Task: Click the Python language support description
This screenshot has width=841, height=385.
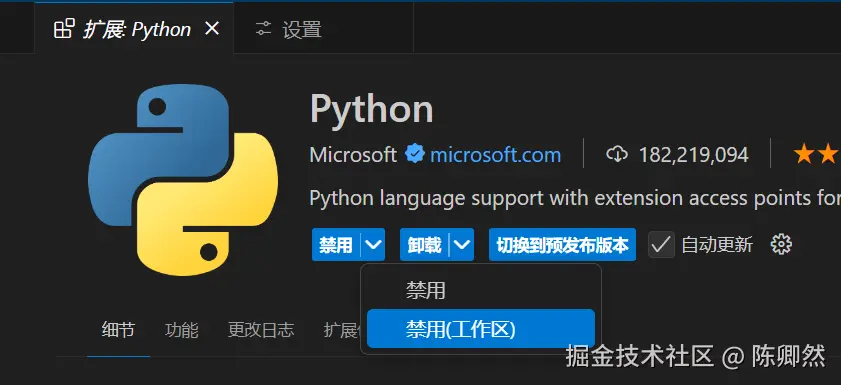Action: tap(575, 199)
